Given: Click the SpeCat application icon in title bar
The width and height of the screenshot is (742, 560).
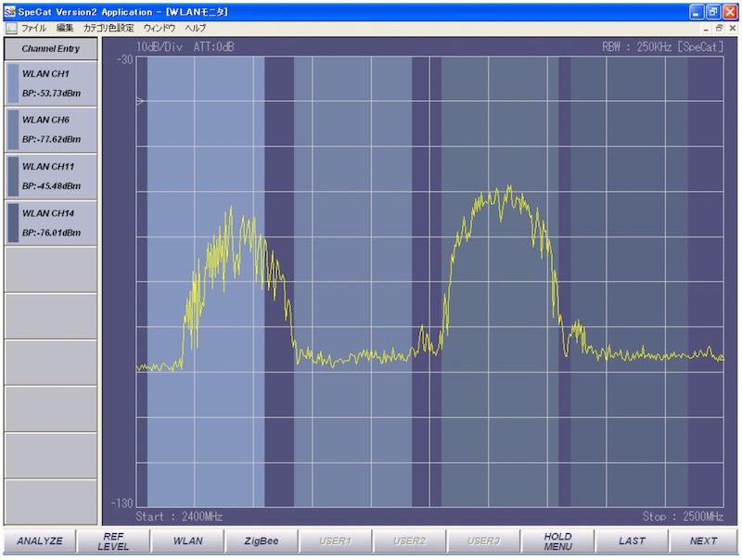Looking at the screenshot, I should pos(9,11).
